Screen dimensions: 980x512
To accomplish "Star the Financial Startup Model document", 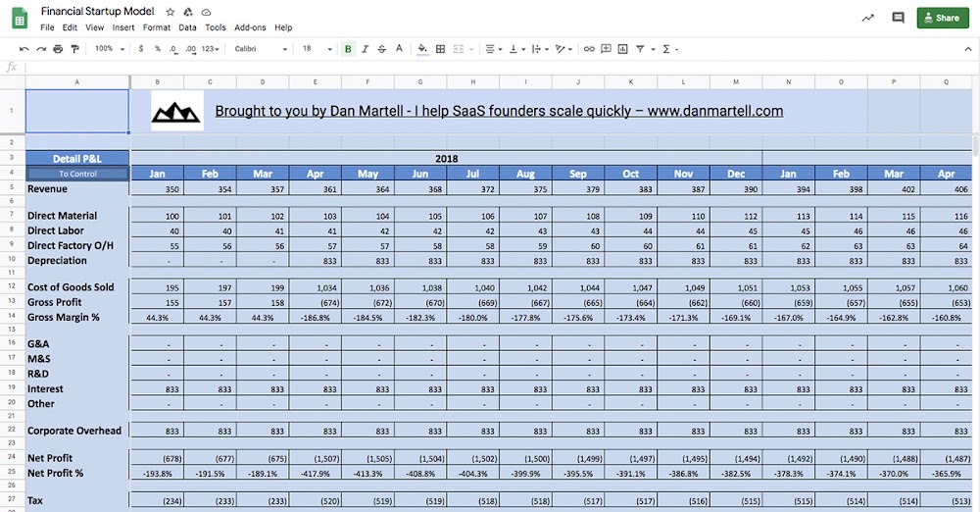I will (x=170, y=12).
